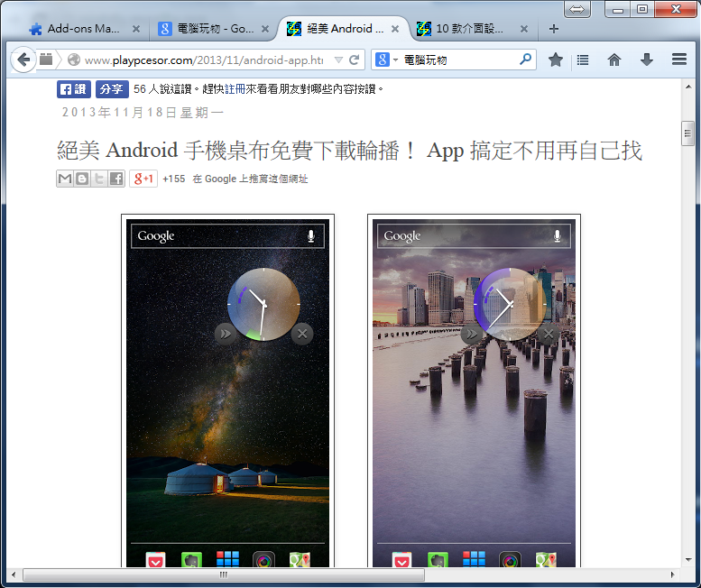701x588 pixels.
Task: Open the city pier wallpaper screenshot
Action: [x=474, y=392]
